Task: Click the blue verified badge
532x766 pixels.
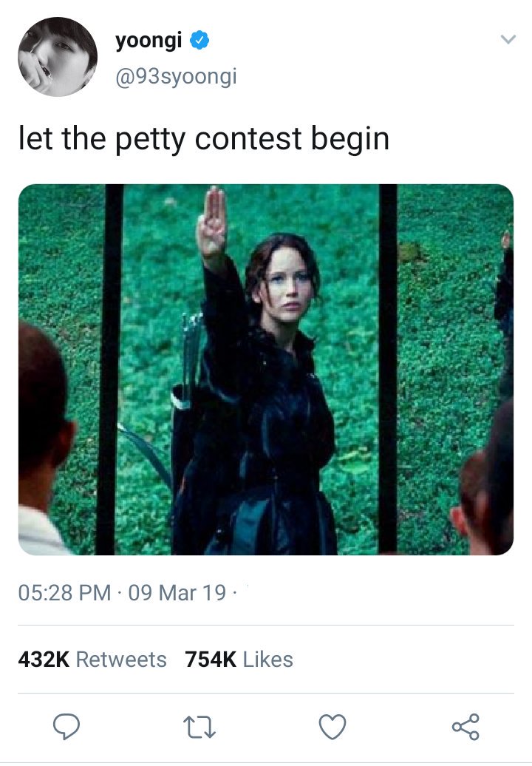Action: 199,40
